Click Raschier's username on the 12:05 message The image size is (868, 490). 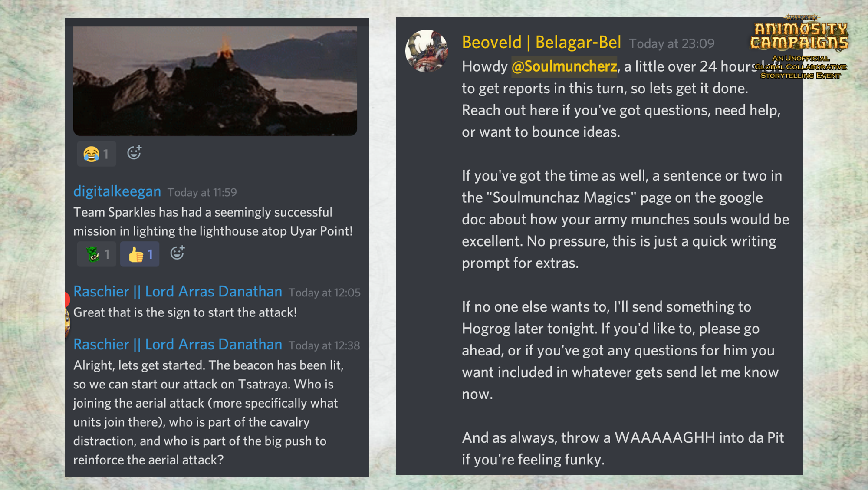coord(178,292)
